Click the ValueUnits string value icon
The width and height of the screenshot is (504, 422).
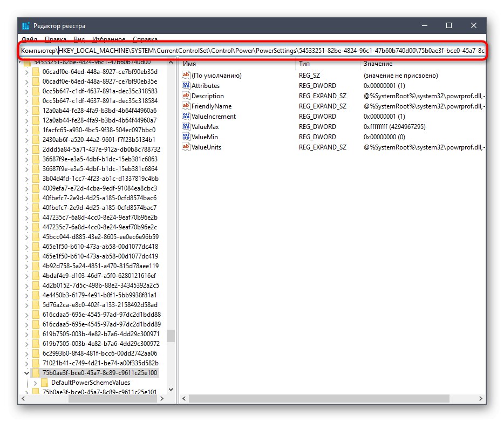click(186, 147)
